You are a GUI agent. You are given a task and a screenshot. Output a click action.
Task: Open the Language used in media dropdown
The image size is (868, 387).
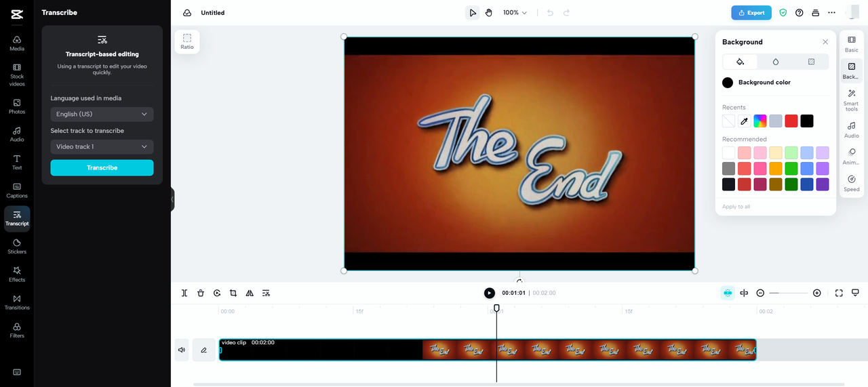[102, 114]
